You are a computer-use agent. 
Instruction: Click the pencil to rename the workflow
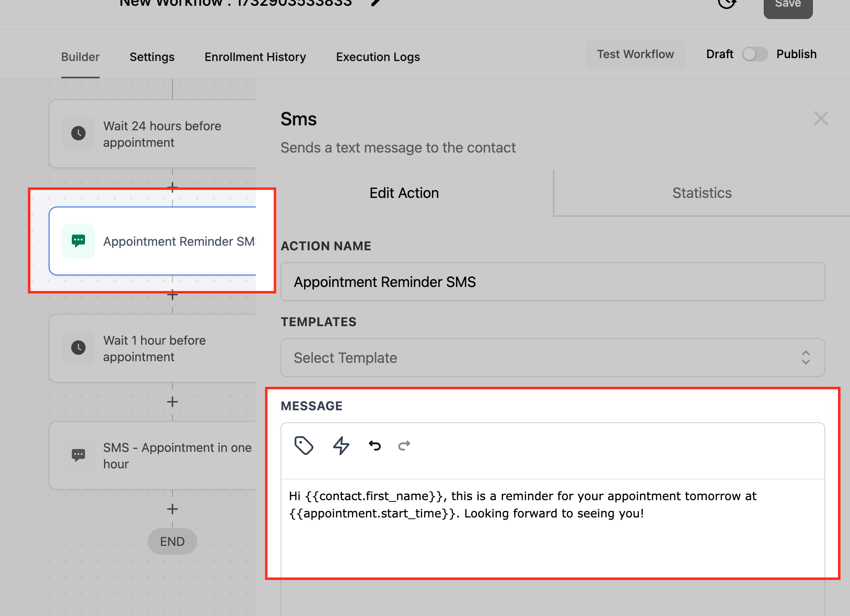pos(375,3)
